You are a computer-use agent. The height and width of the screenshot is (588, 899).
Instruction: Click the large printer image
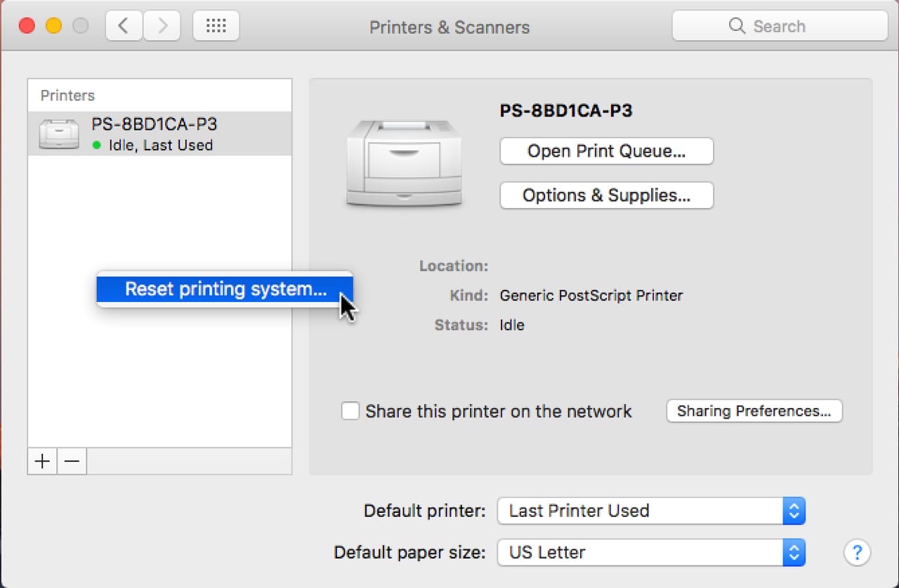pos(404,163)
